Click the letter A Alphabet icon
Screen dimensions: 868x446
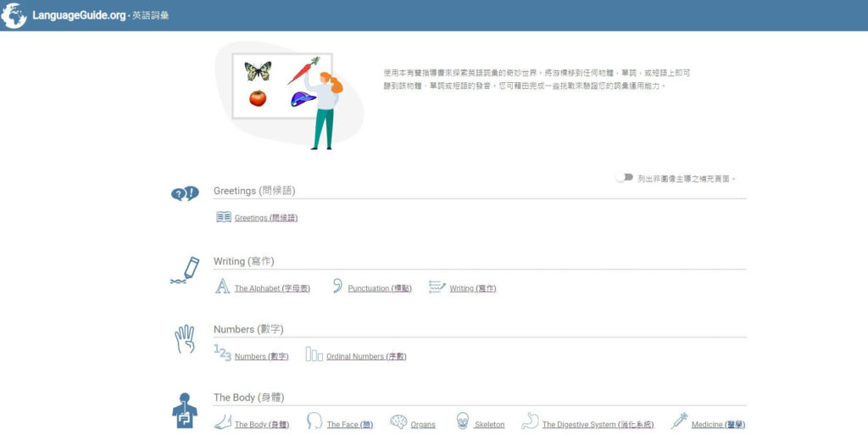tap(223, 287)
